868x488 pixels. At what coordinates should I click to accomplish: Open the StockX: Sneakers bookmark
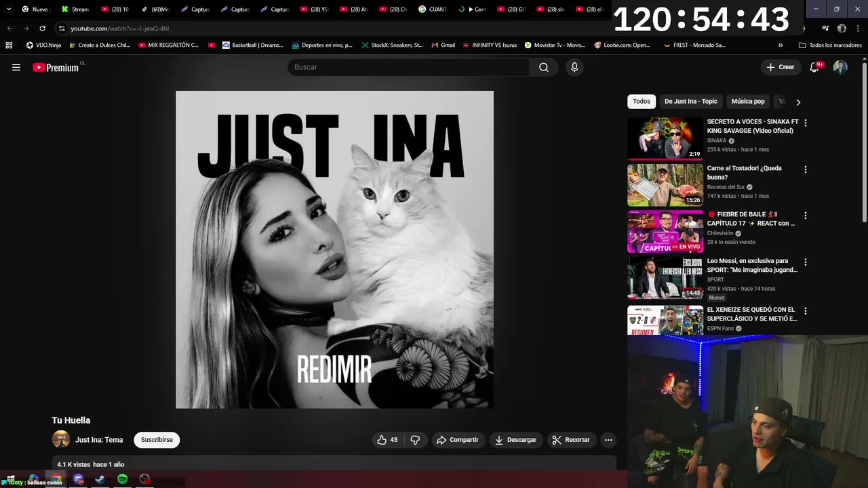[x=392, y=45]
